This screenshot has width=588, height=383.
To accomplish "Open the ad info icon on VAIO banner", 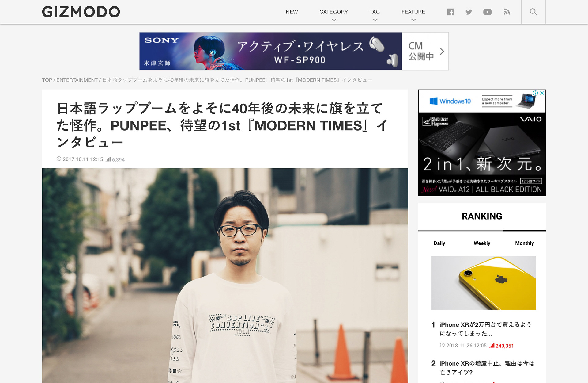I will point(535,93).
